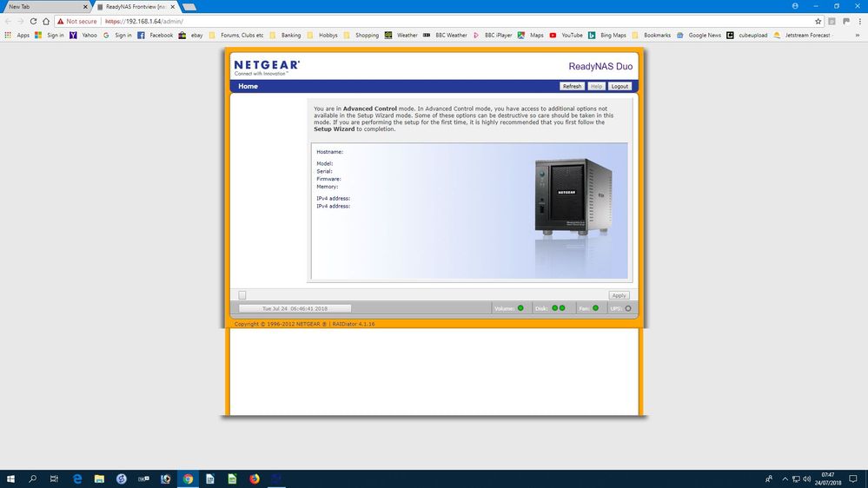Viewport: 868px width, 488px height.
Task: Reload the page with browser reload icon
Action: [x=33, y=21]
